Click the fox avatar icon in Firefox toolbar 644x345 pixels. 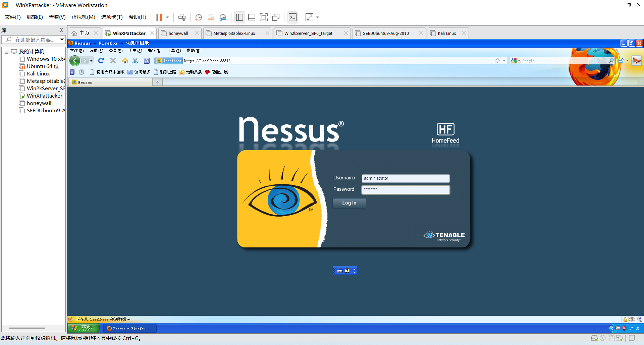point(636,61)
